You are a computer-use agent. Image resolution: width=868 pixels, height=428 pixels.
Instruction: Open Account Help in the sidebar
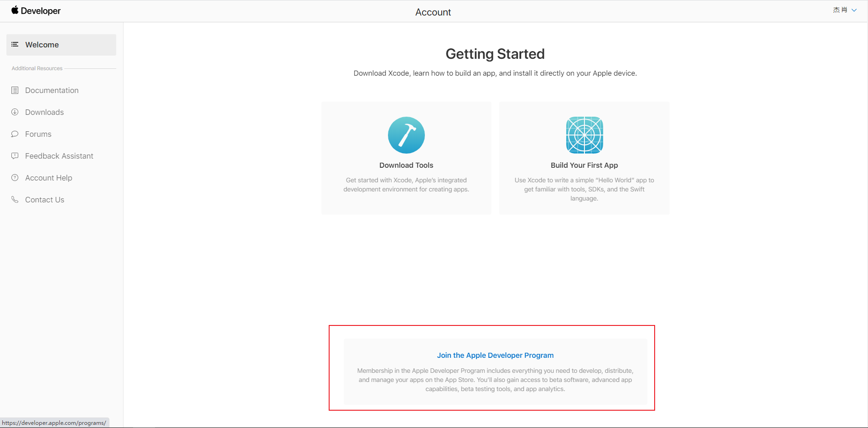click(49, 178)
